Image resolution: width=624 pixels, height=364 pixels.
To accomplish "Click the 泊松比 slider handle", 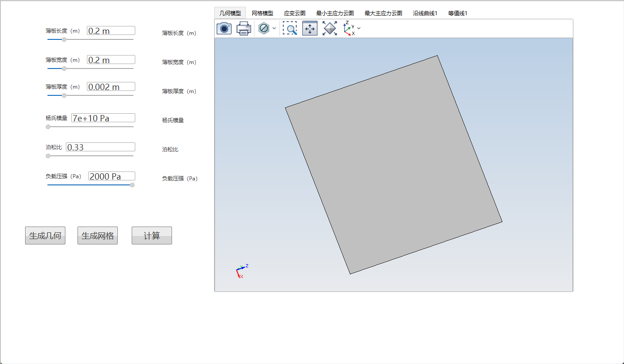I will [x=48, y=156].
